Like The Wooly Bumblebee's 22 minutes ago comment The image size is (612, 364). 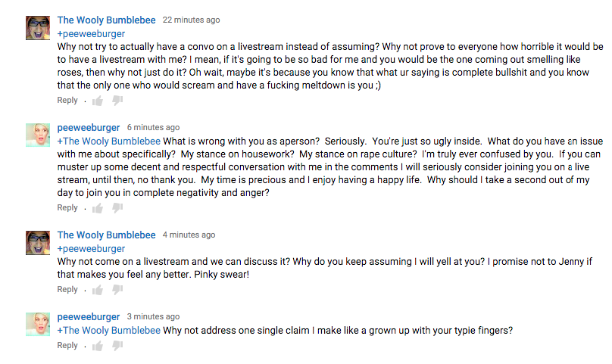tap(98, 101)
